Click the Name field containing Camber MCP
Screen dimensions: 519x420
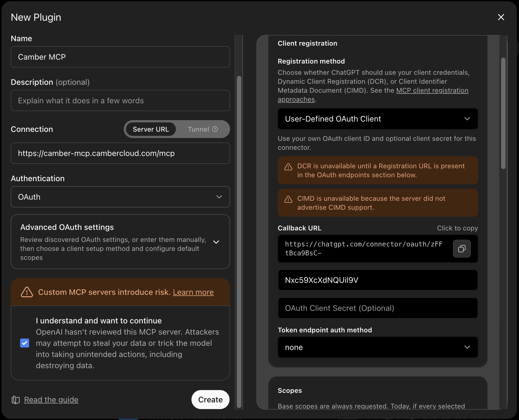(120, 57)
